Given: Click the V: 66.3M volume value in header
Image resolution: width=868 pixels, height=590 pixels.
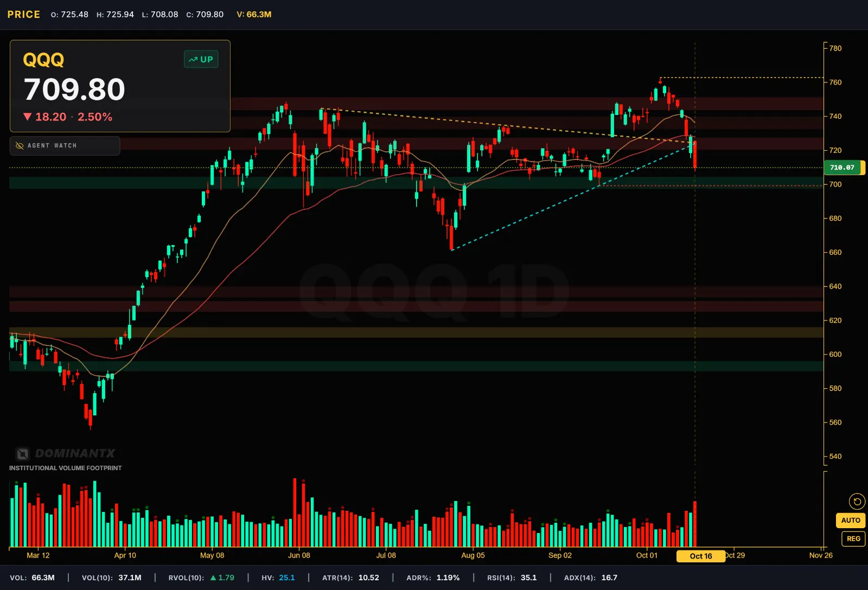Looking at the screenshot, I should [x=254, y=15].
